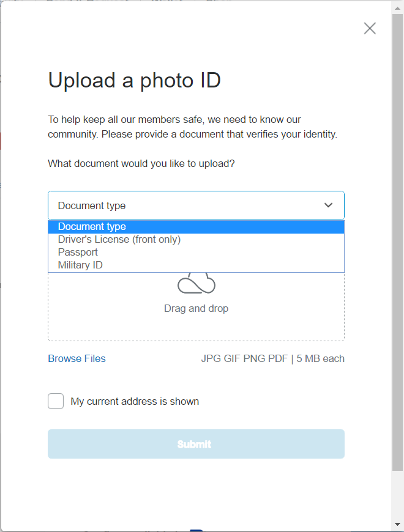The width and height of the screenshot is (404, 532).
Task: Click the identity verification description paragraph
Action: pyautogui.click(x=192, y=127)
